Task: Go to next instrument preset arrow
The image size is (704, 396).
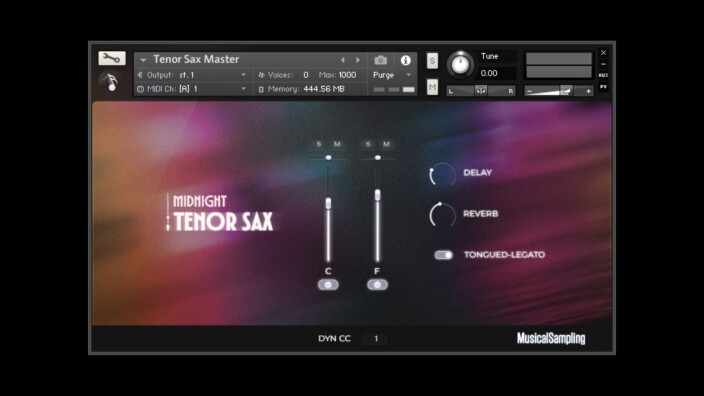Action: click(x=358, y=60)
